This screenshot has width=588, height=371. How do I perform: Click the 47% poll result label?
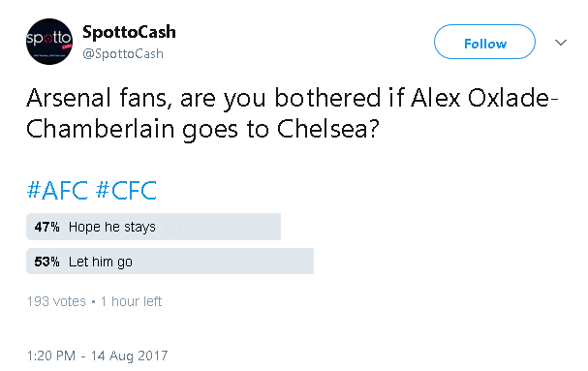[46, 227]
